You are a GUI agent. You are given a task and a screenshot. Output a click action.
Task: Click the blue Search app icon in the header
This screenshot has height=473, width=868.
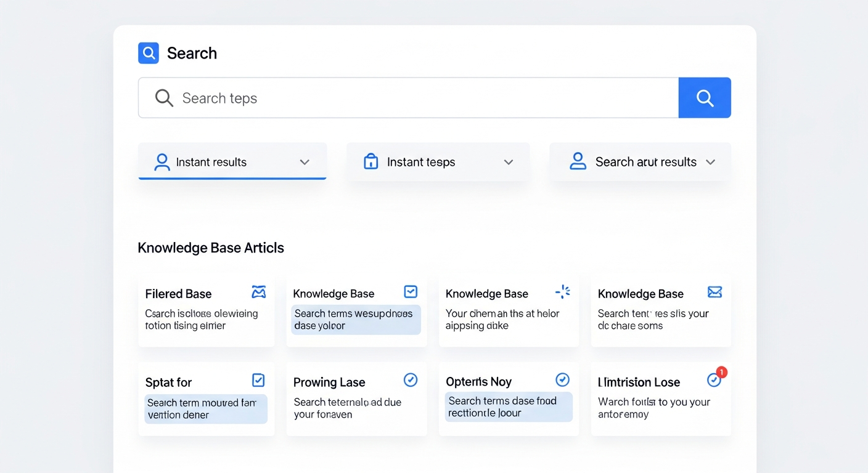(148, 53)
